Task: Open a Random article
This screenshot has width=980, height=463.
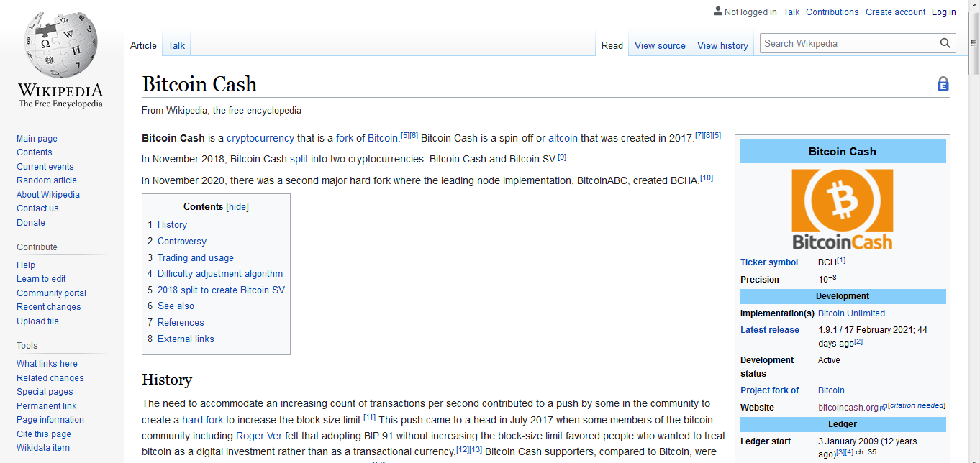Action: coord(46,180)
